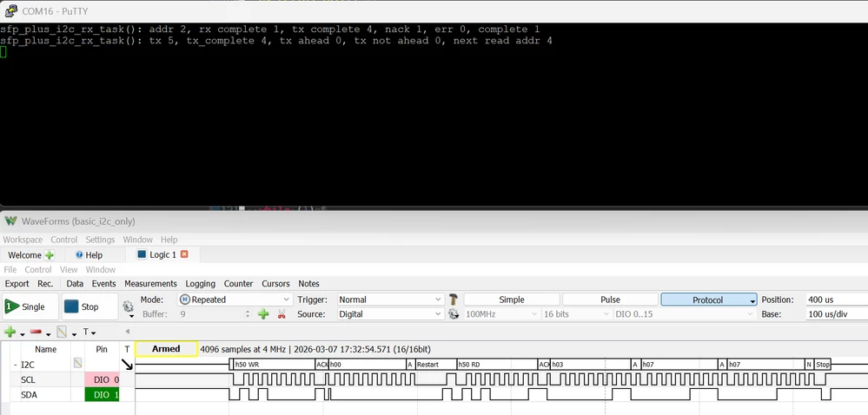Open the Mode Repeated dropdown
868x415 pixels.
tap(235, 300)
